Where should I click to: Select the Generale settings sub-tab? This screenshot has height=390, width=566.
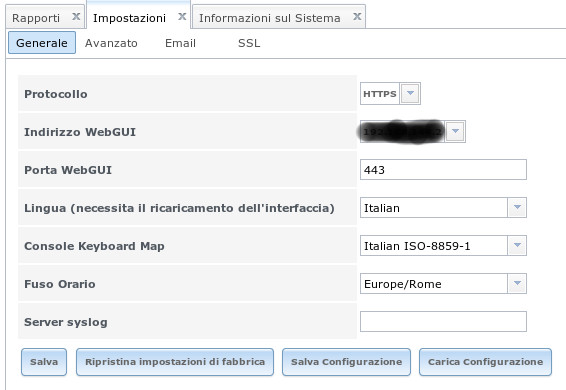click(x=42, y=43)
